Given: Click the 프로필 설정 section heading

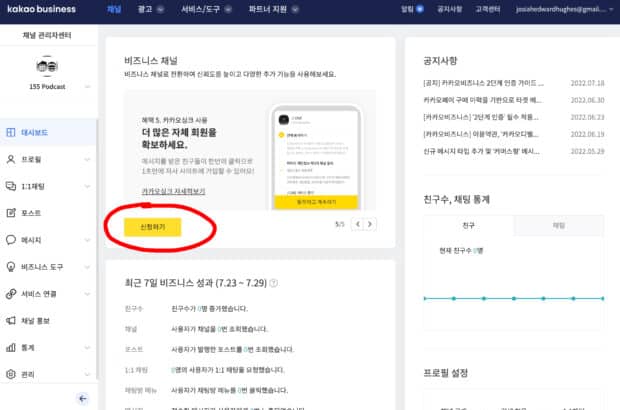Looking at the screenshot, I should click(x=446, y=373).
